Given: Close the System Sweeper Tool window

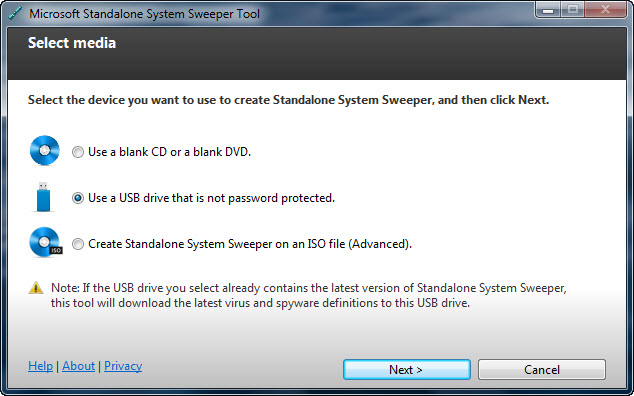Looking at the screenshot, I should pyautogui.click(x=605, y=10).
